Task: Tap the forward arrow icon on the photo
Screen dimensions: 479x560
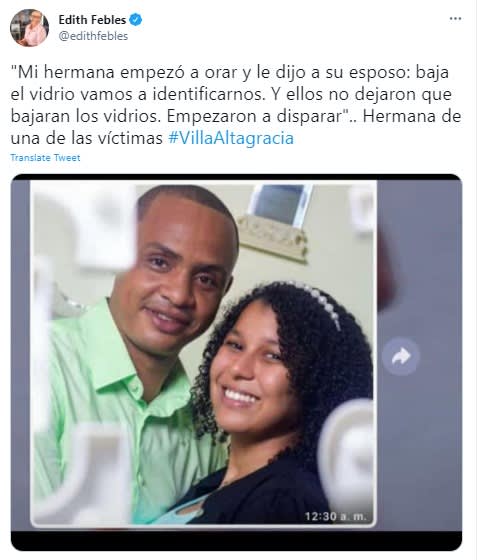Action: tap(400, 357)
